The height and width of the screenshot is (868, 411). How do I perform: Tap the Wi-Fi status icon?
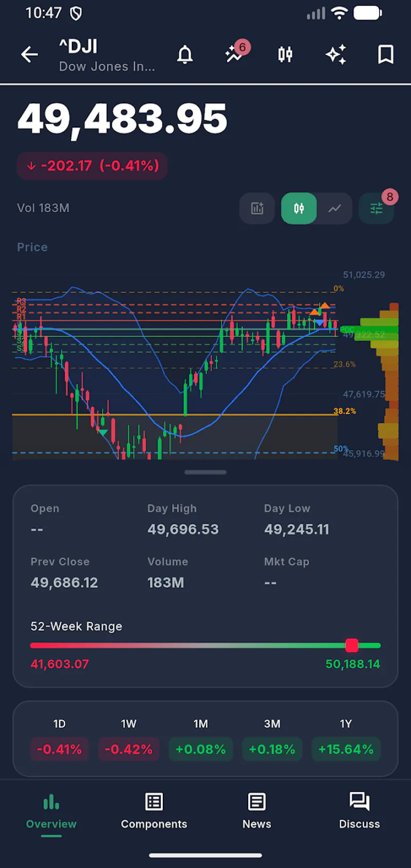(x=340, y=13)
